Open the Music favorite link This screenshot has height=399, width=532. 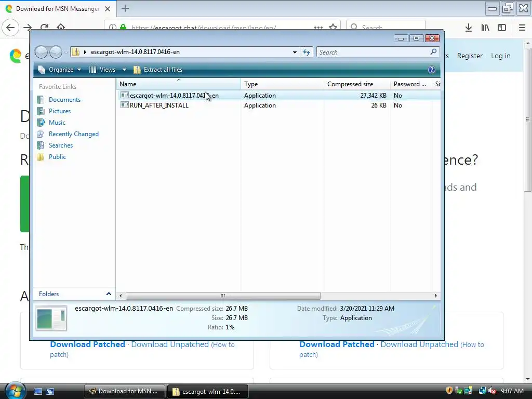(57, 123)
